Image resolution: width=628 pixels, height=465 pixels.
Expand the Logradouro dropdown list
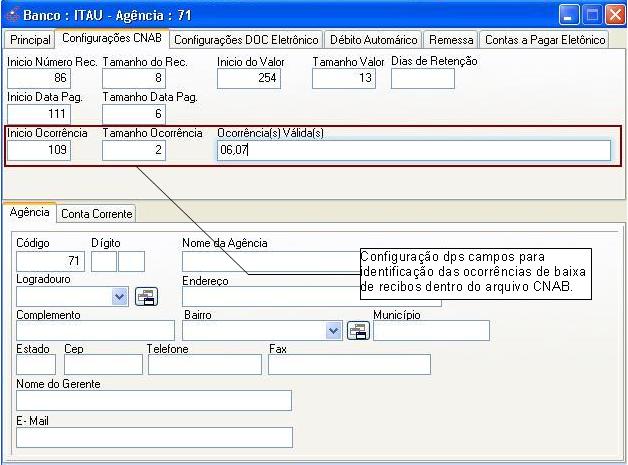(x=120, y=296)
